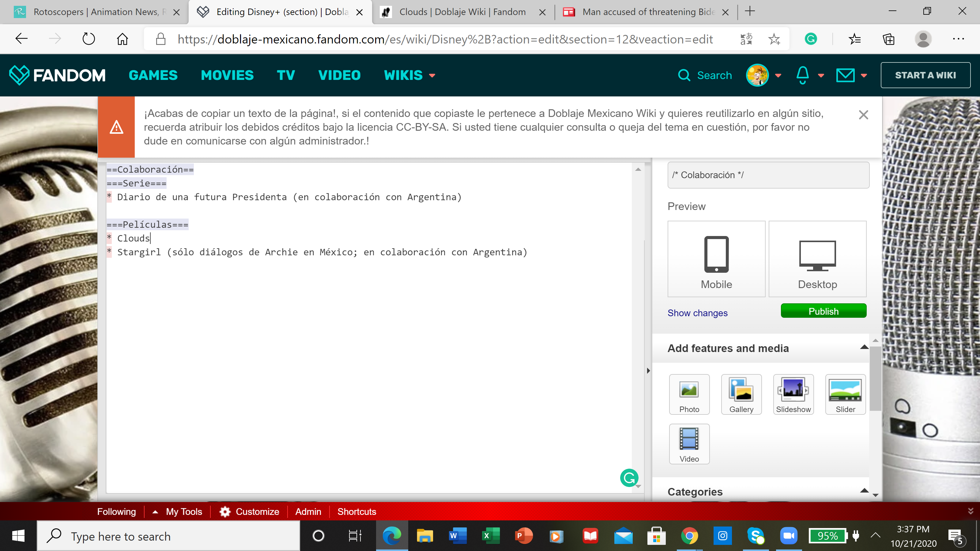Open the notifications bell

point(802,75)
